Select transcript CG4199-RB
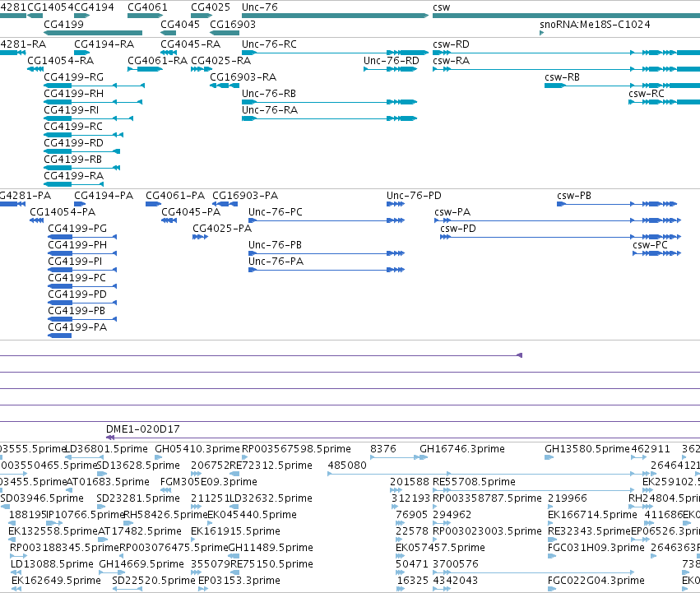The width and height of the screenshot is (700, 593). click(72, 160)
